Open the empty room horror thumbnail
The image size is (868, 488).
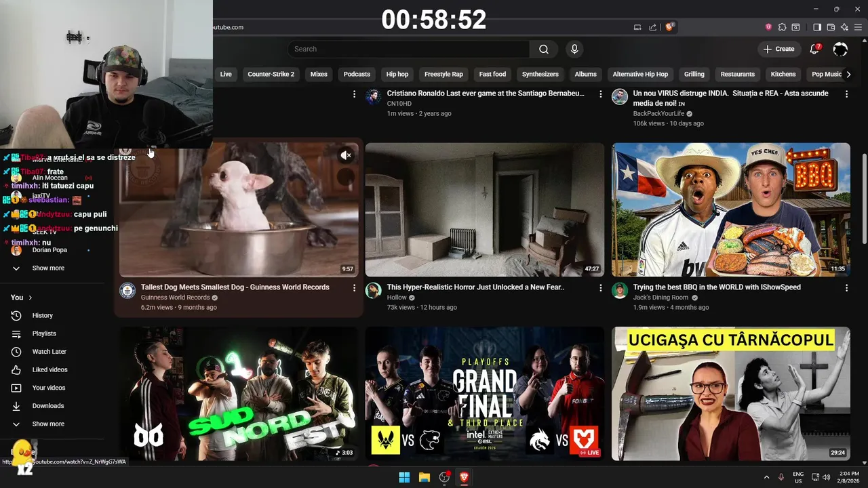tap(485, 209)
